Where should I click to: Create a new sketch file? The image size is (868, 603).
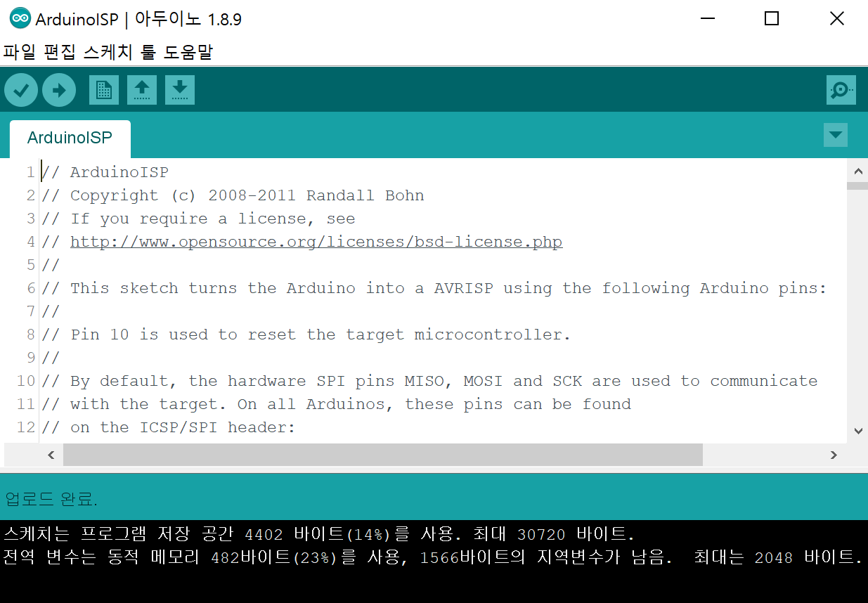(x=104, y=90)
